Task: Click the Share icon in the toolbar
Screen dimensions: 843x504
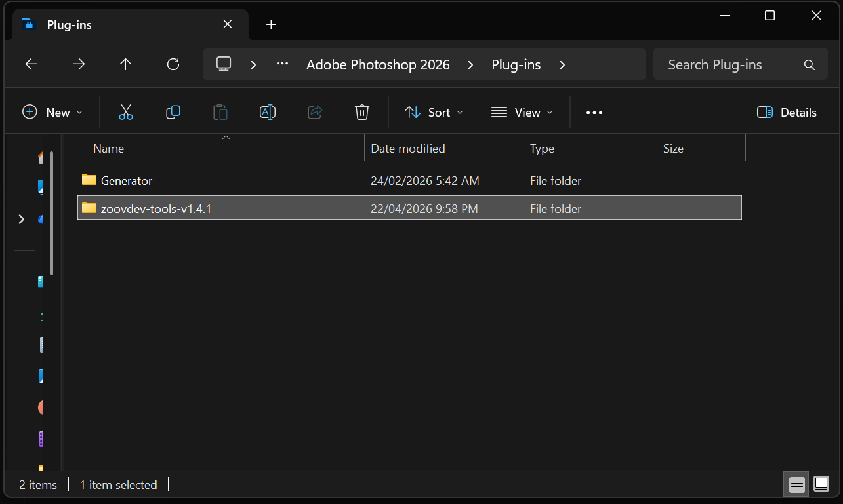Action: (x=315, y=112)
